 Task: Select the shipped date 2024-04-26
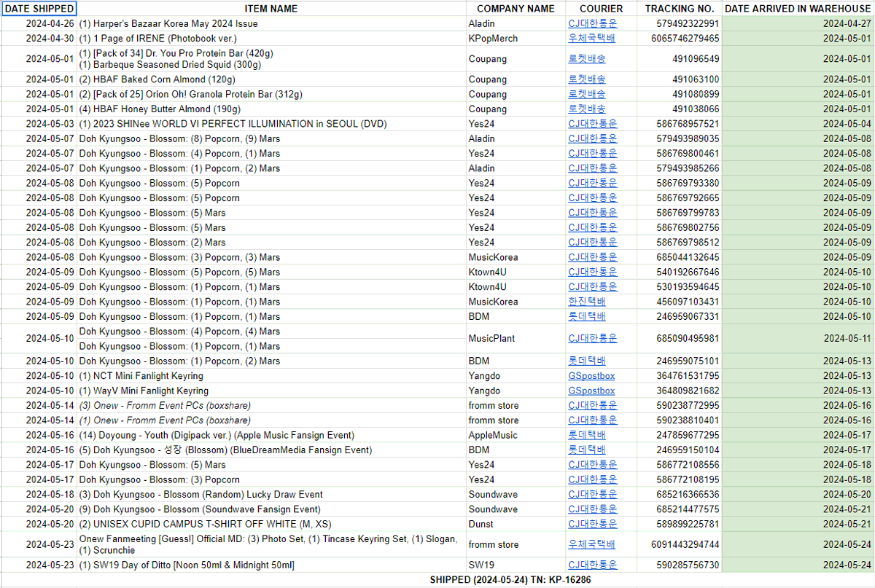(39, 23)
